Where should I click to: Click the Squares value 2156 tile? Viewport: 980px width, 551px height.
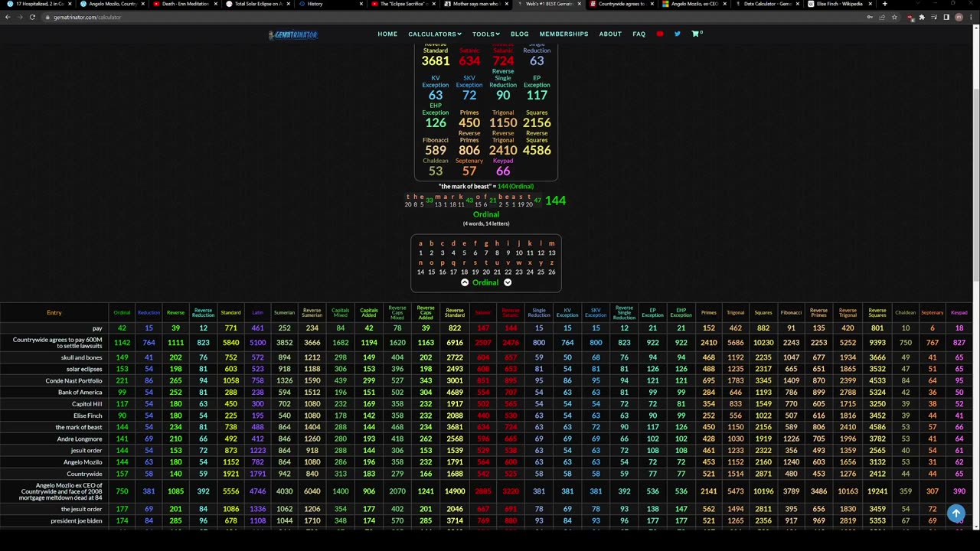pos(537,122)
